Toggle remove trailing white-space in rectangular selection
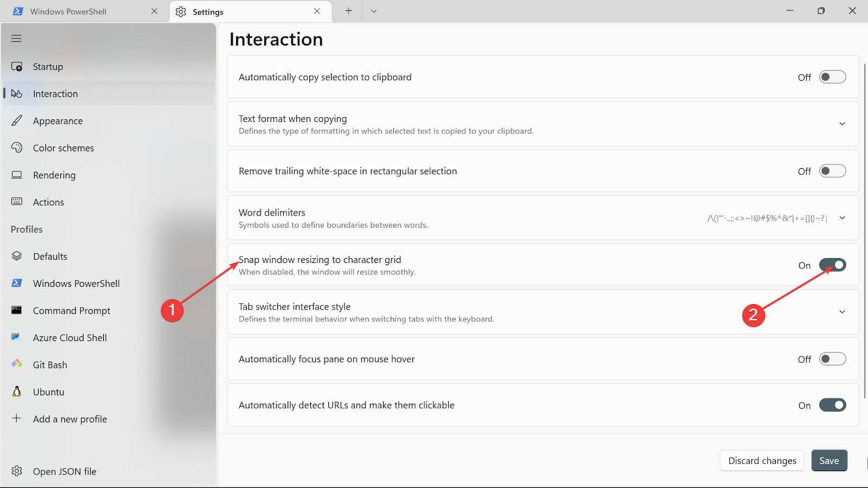Viewport: 868px width, 488px height. tap(833, 171)
